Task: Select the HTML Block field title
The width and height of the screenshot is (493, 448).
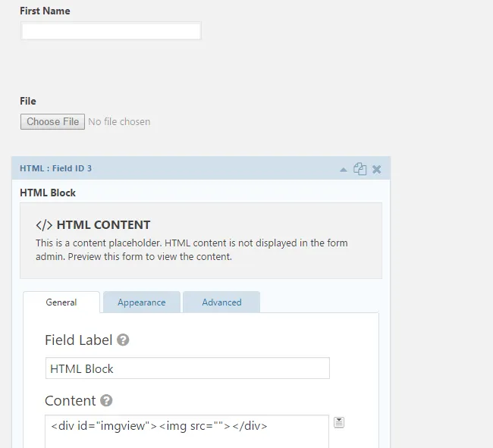Action: pos(48,193)
